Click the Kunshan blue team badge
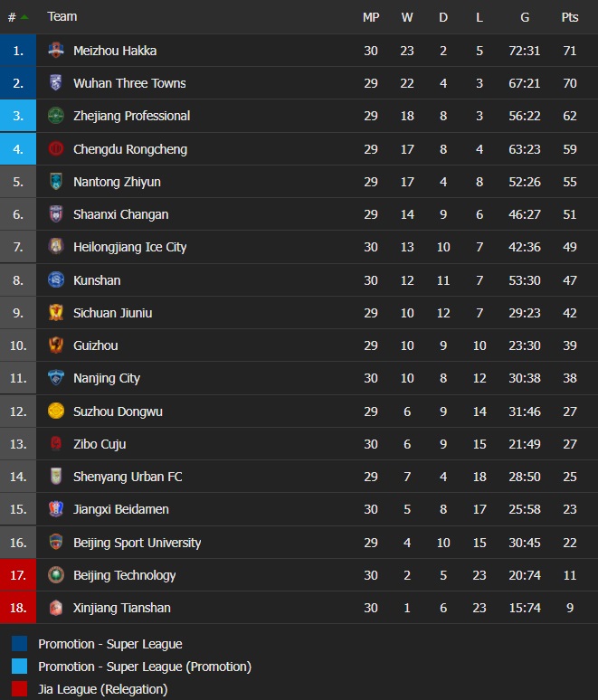The image size is (598, 700). 56,280
